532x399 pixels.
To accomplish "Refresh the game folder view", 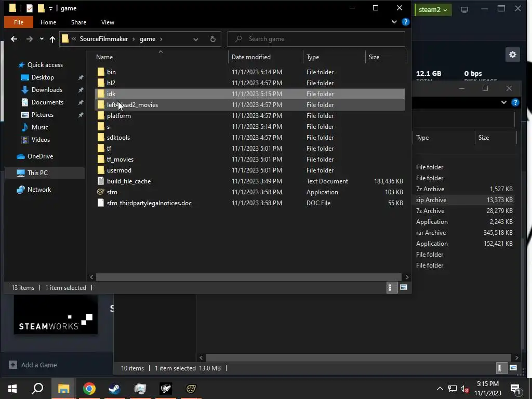I will pos(212,39).
